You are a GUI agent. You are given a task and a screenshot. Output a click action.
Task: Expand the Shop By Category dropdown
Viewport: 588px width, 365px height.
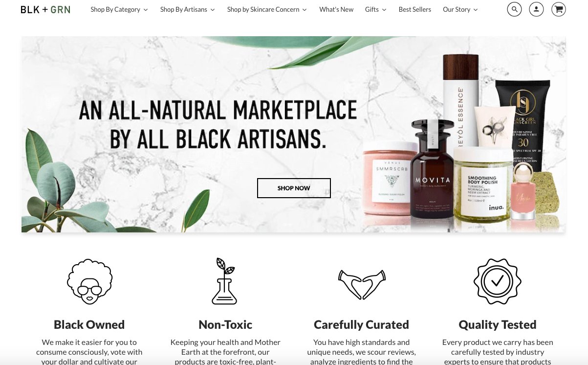(119, 9)
